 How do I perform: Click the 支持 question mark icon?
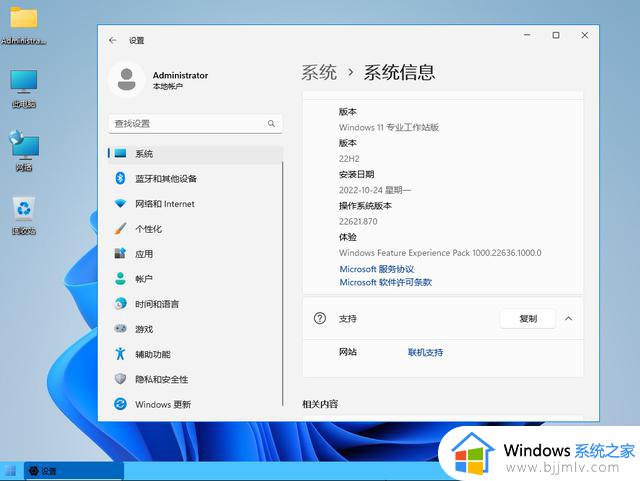(320, 318)
